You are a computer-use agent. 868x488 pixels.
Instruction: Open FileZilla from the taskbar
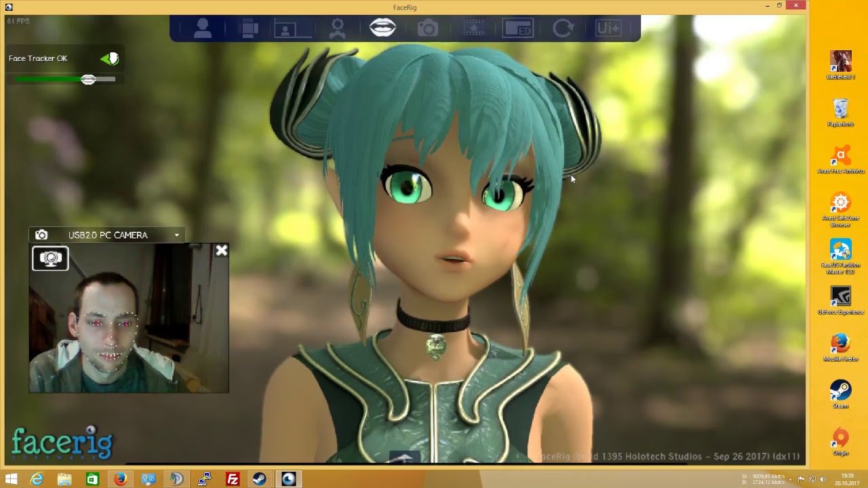tap(233, 479)
